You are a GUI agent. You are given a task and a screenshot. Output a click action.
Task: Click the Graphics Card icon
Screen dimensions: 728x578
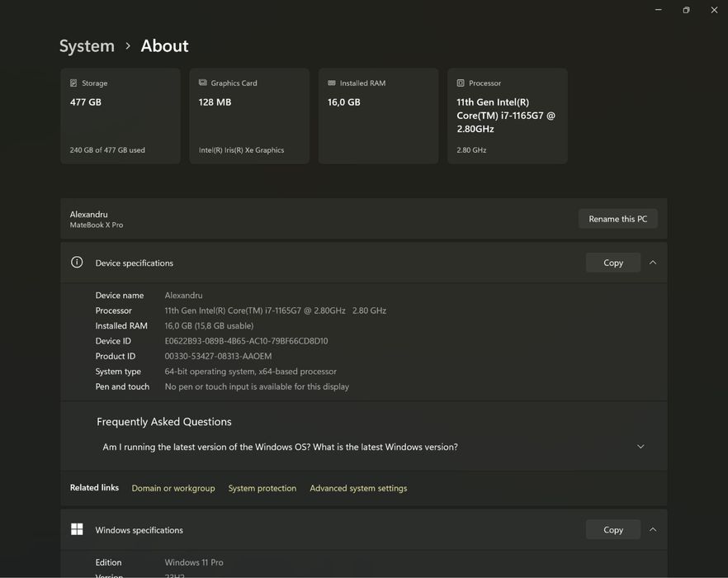click(x=203, y=83)
